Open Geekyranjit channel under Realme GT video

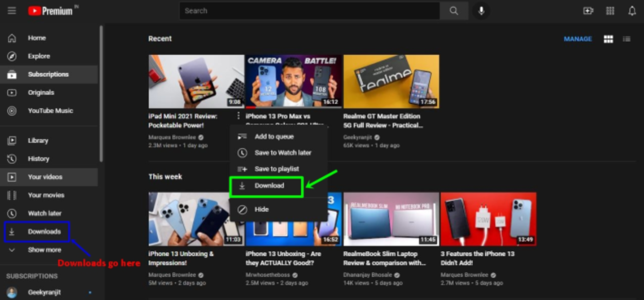[x=357, y=137]
